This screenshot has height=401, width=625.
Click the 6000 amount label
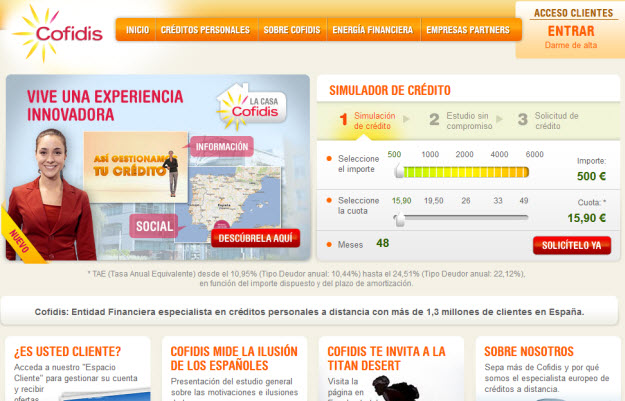(534, 154)
